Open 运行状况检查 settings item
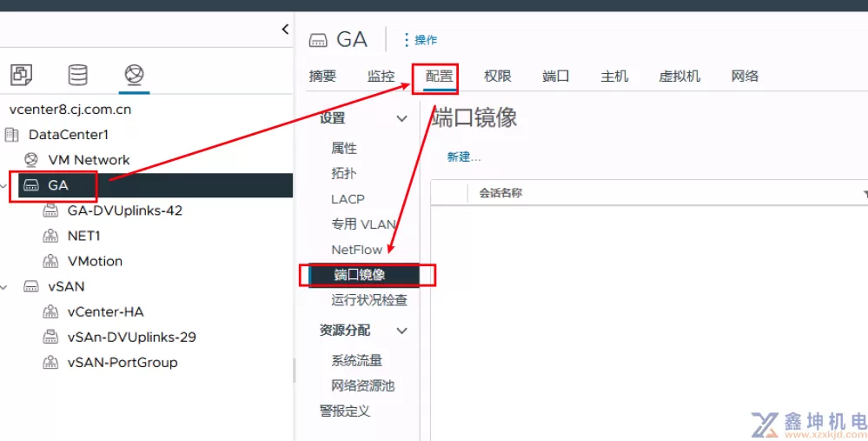The height and width of the screenshot is (441, 868). pyautogui.click(x=369, y=300)
